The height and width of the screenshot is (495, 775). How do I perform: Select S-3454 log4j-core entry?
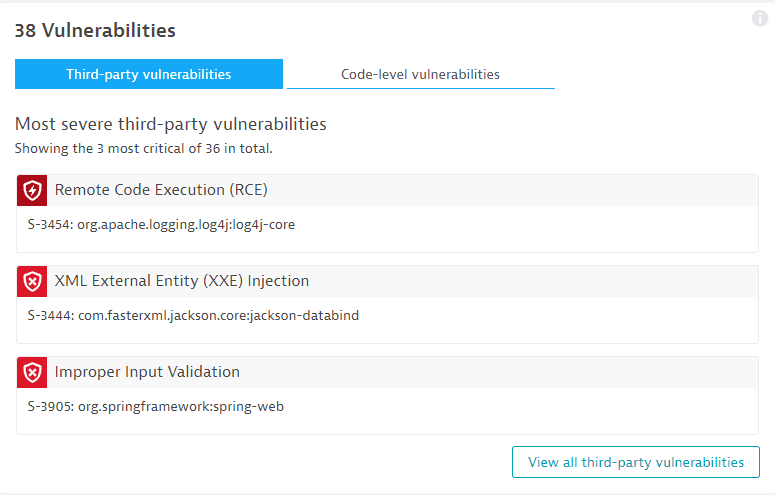(x=161, y=225)
